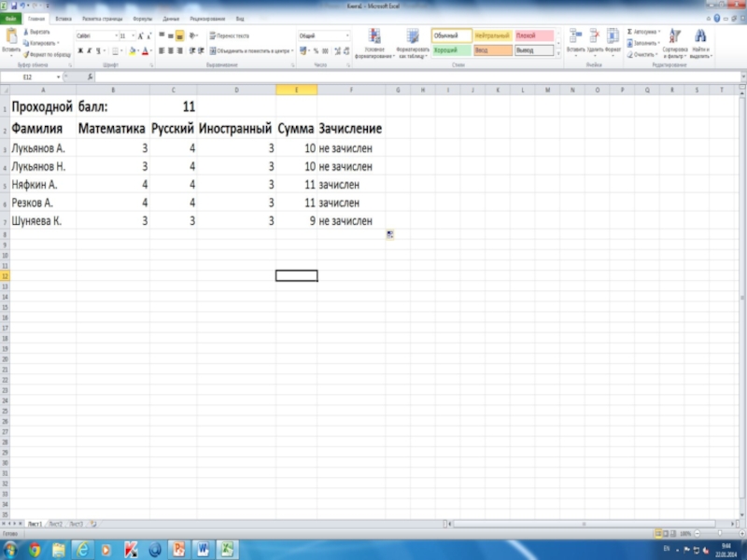This screenshot has width=747, height=560.
Task: Click the Copy (Копировать) icon
Action: pyautogui.click(x=26, y=43)
